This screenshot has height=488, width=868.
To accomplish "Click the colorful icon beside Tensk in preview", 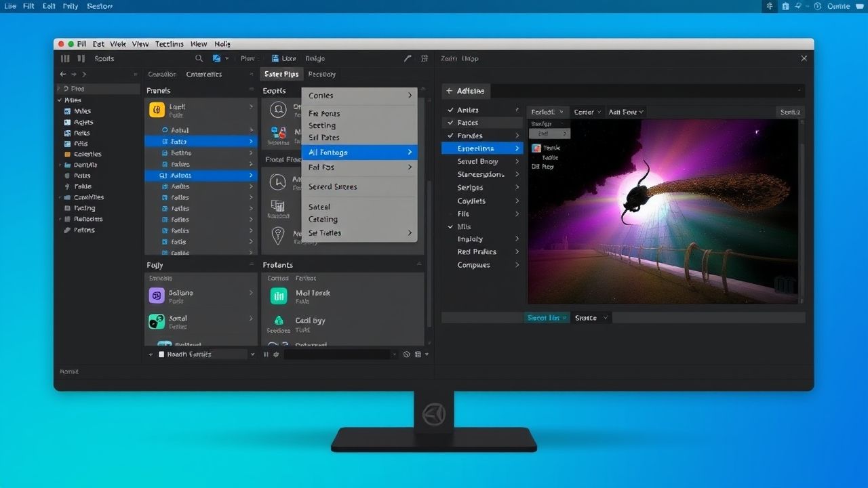I will (536, 148).
